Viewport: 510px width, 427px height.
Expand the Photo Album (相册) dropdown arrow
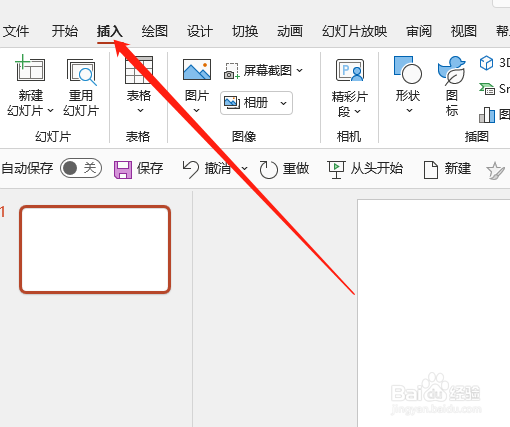[283, 103]
